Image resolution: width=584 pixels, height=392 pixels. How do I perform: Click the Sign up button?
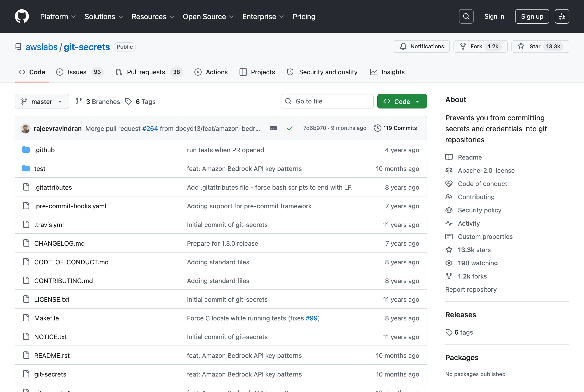532,16
